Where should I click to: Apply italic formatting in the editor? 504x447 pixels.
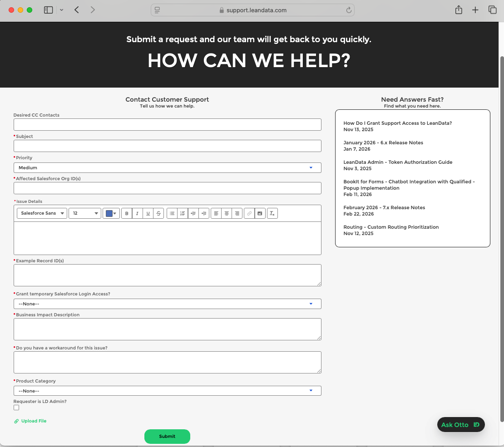pyautogui.click(x=137, y=213)
